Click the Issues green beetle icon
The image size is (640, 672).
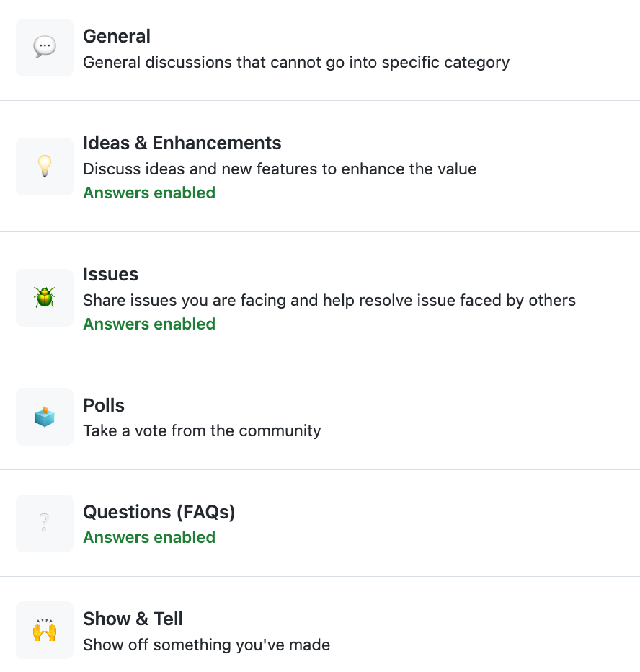pos(45,298)
